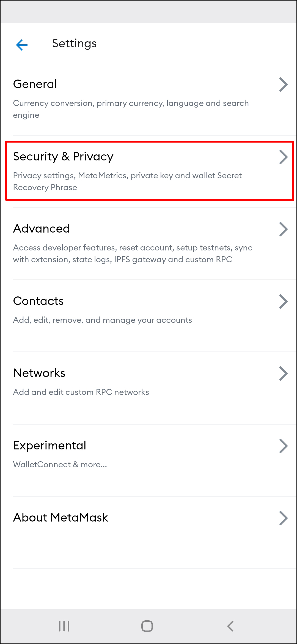This screenshot has height=644, width=297.
Task: Tap the Networks row chevron
Action: 283,373
